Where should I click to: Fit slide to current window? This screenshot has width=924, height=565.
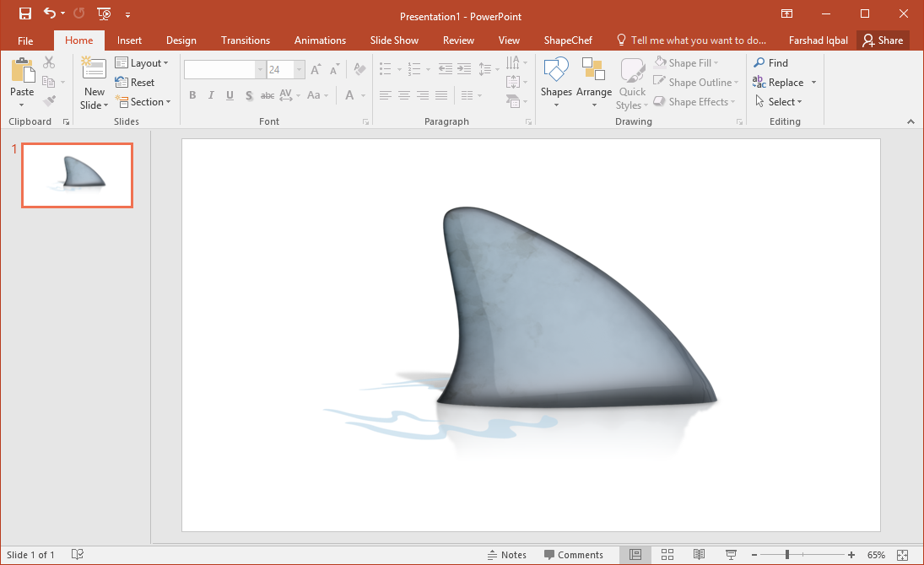(903, 554)
